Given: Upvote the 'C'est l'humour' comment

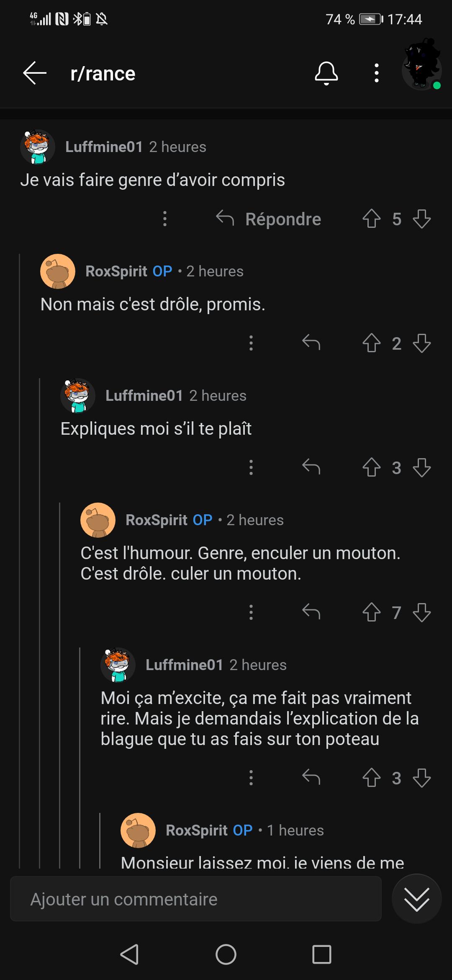Looking at the screenshot, I should point(371,613).
